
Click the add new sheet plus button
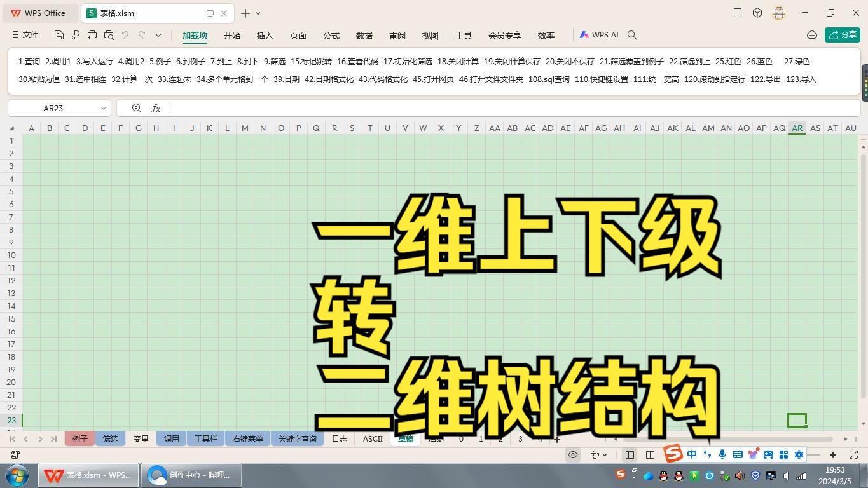(x=557, y=439)
